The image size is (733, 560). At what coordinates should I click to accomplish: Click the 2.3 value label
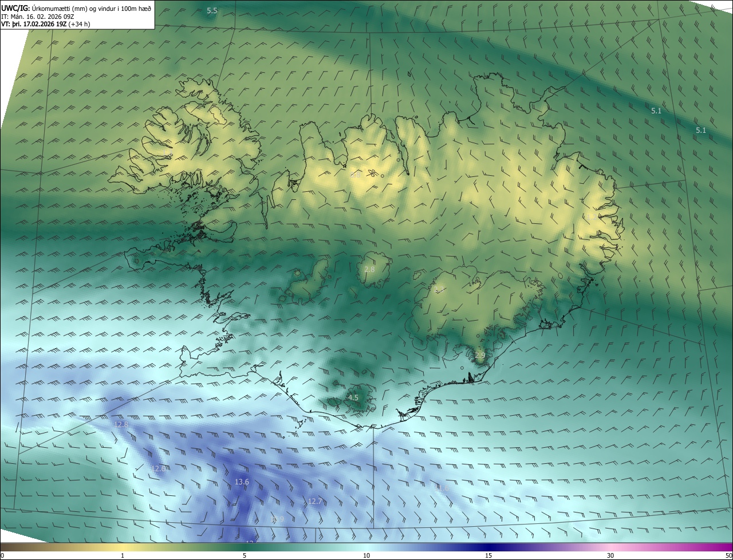coord(439,288)
